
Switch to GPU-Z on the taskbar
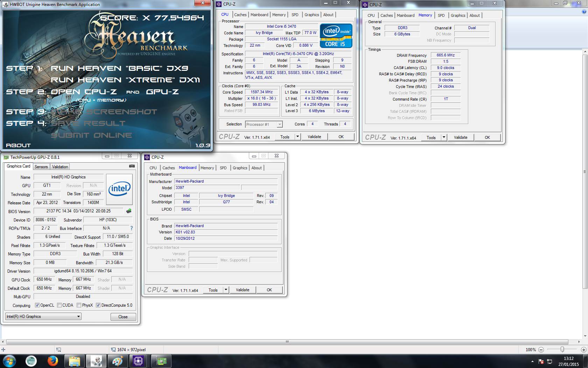click(161, 361)
